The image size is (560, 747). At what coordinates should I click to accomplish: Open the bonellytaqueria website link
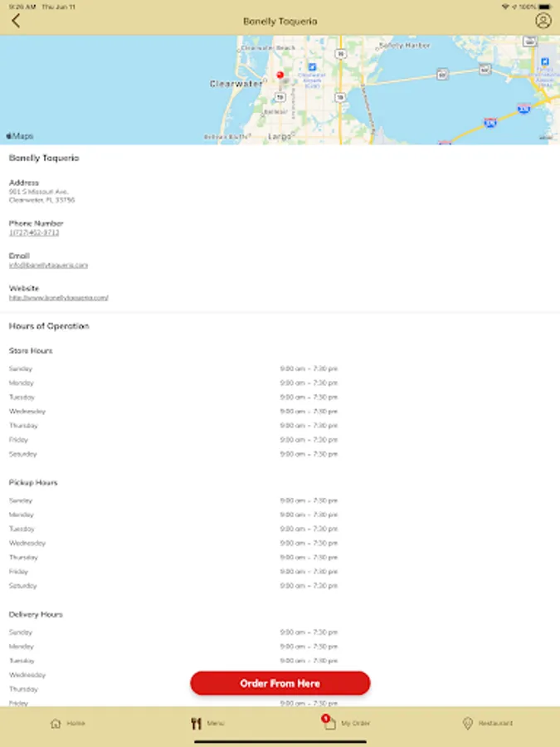(x=59, y=298)
